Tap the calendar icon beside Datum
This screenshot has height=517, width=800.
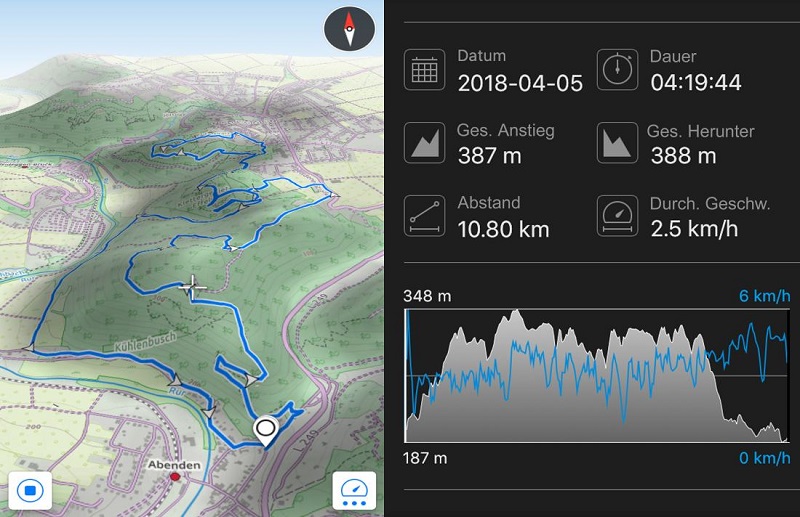click(424, 70)
